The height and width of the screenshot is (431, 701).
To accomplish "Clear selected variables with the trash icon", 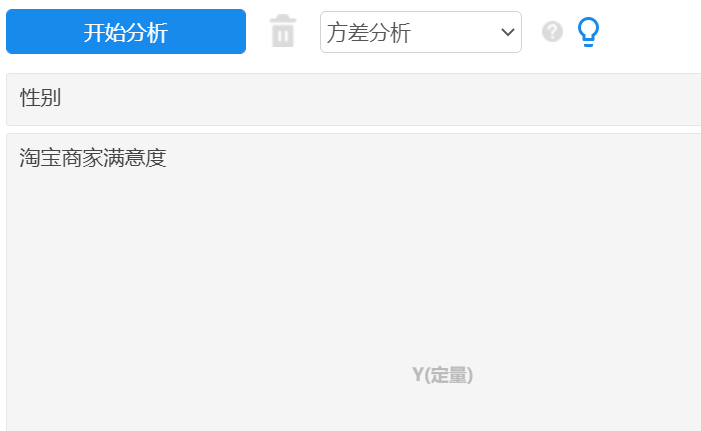I will point(283,31).
